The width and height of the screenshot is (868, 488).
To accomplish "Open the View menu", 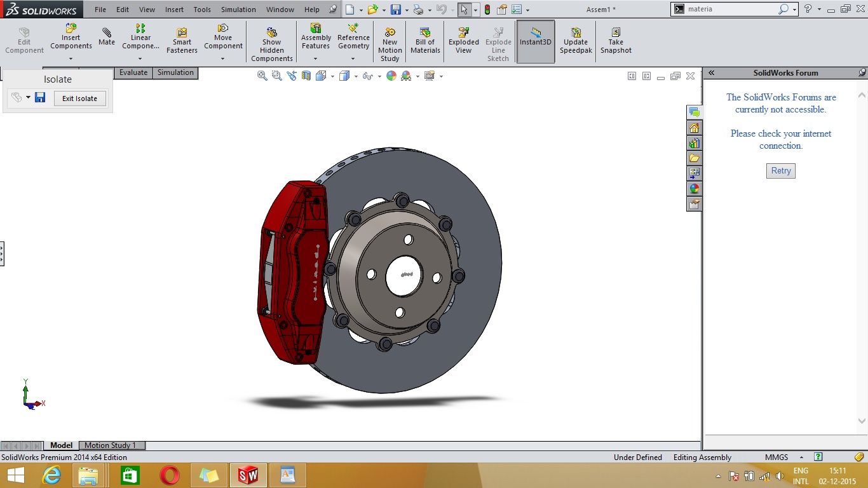I will tap(147, 10).
